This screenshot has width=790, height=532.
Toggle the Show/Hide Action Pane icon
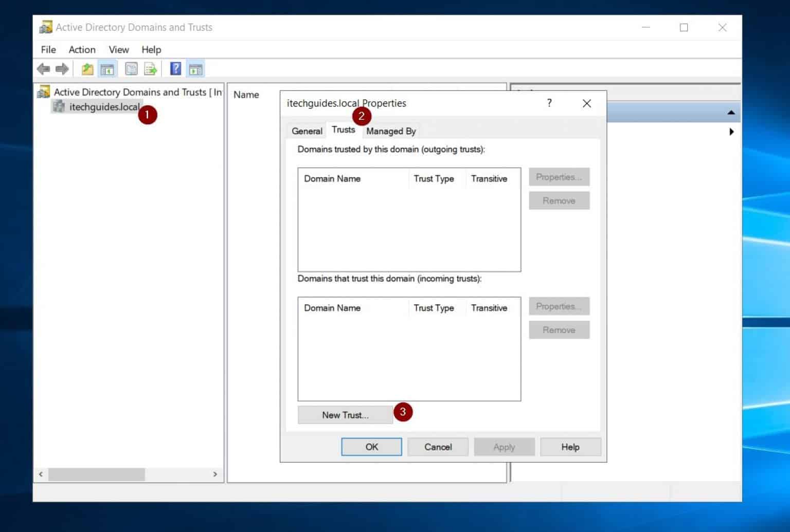point(195,68)
